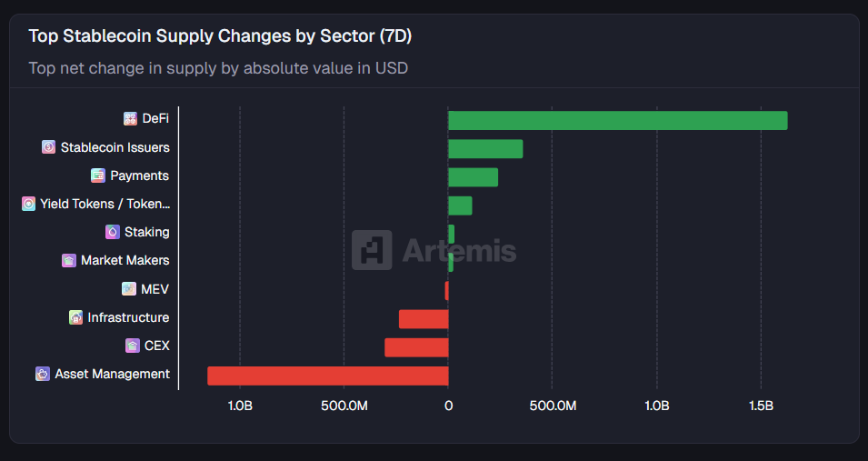Click the DeFi sector icon
Viewport: 868px width, 461px height.
pos(131,119)
